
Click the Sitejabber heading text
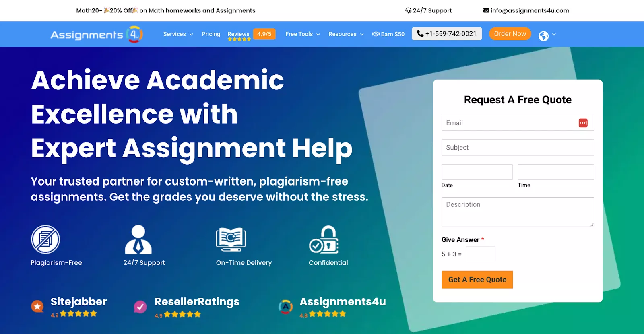coord(78,301)
